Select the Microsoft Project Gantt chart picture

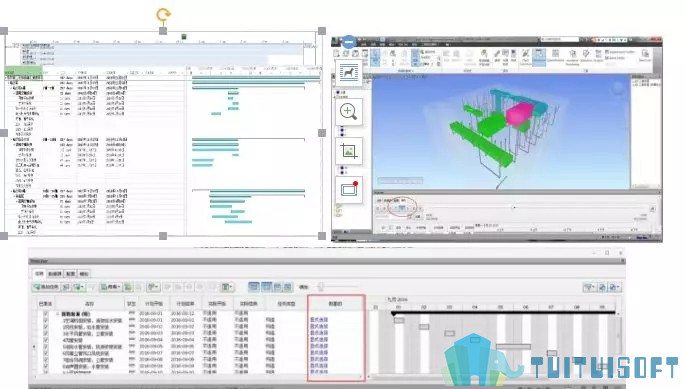point(163,133)
